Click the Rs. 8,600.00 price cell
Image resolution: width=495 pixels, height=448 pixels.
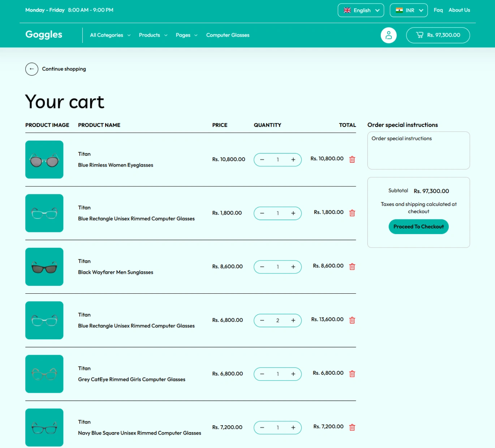tap(227, 267)
